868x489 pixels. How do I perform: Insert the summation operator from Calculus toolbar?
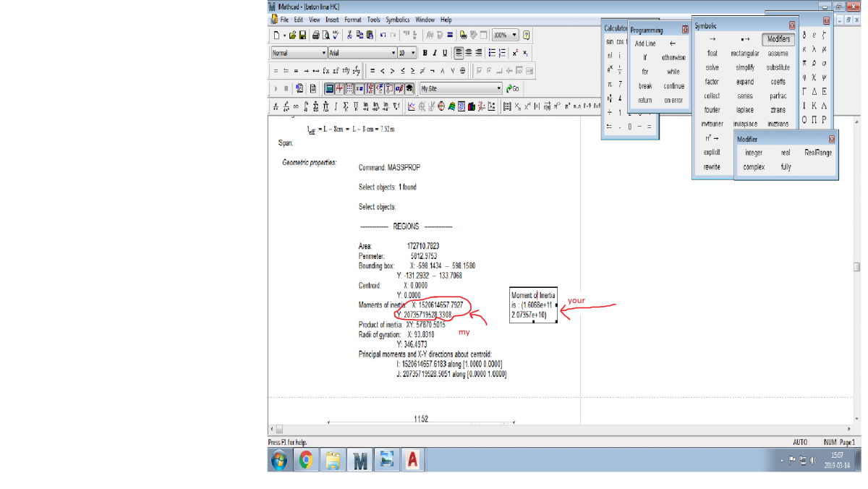[x=315, y=106]
